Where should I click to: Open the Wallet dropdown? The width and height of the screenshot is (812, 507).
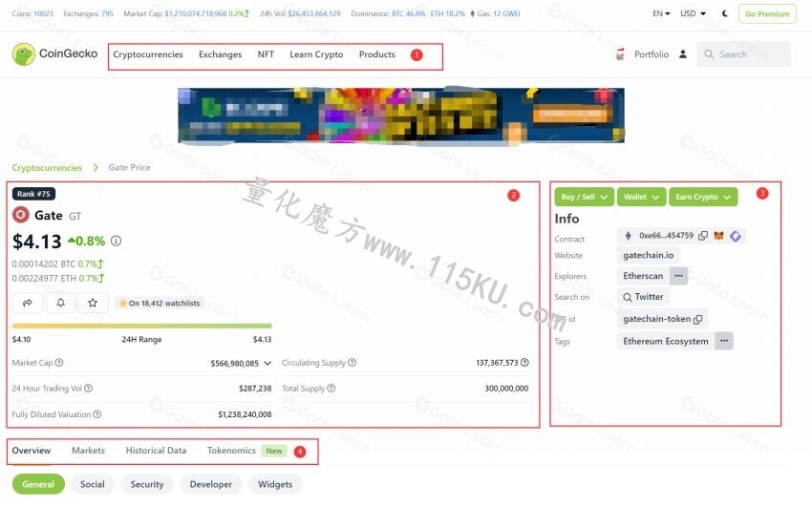[x=641, y=197]
